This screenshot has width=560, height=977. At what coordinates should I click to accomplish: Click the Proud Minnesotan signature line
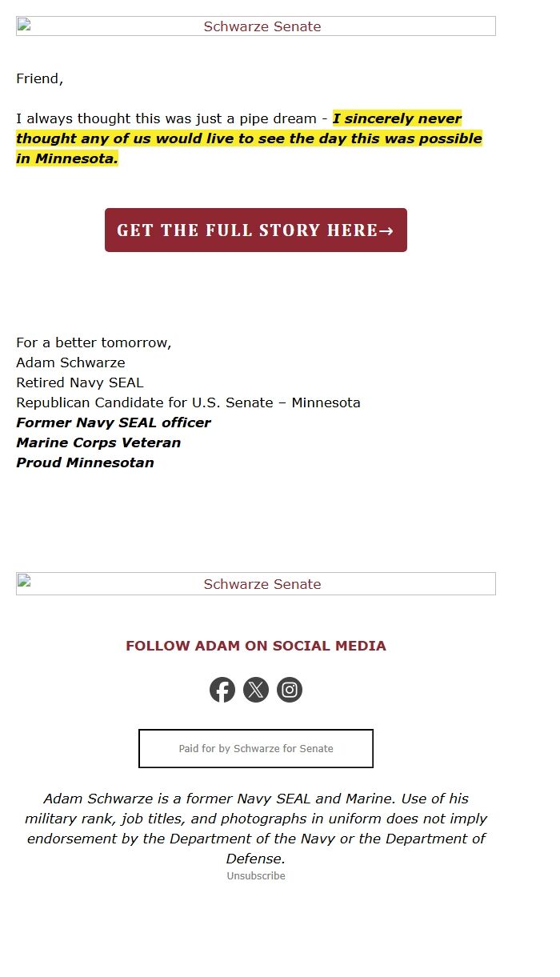(x=84, y=462)
